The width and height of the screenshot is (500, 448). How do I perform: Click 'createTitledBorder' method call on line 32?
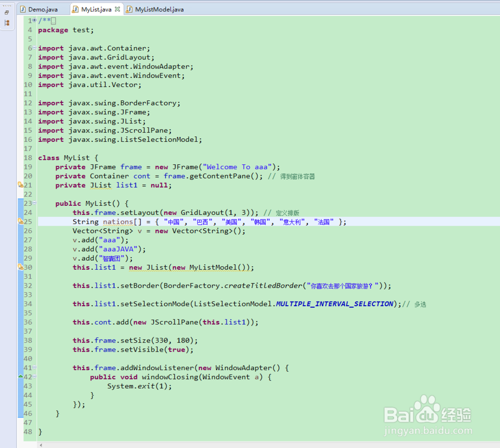click(263, 286)
